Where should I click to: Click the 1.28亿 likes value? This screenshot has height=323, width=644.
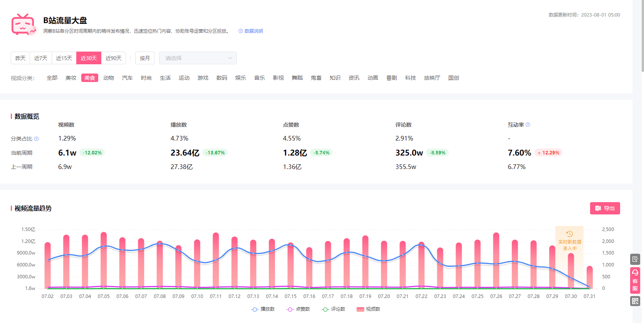point(295,153)
